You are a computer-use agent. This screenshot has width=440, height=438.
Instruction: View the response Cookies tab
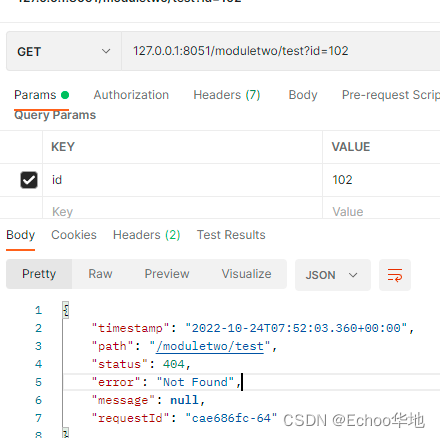(74, 235)
